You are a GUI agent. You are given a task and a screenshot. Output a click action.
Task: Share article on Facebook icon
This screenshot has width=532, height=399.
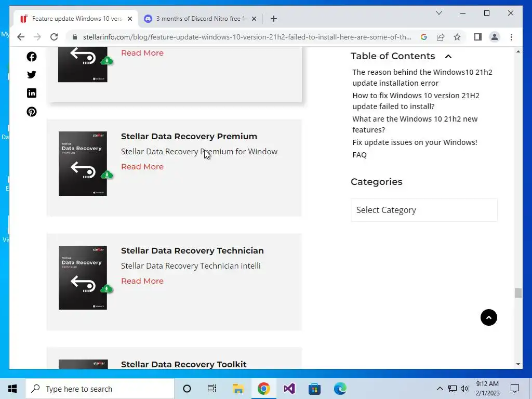(x=32, y=57)
